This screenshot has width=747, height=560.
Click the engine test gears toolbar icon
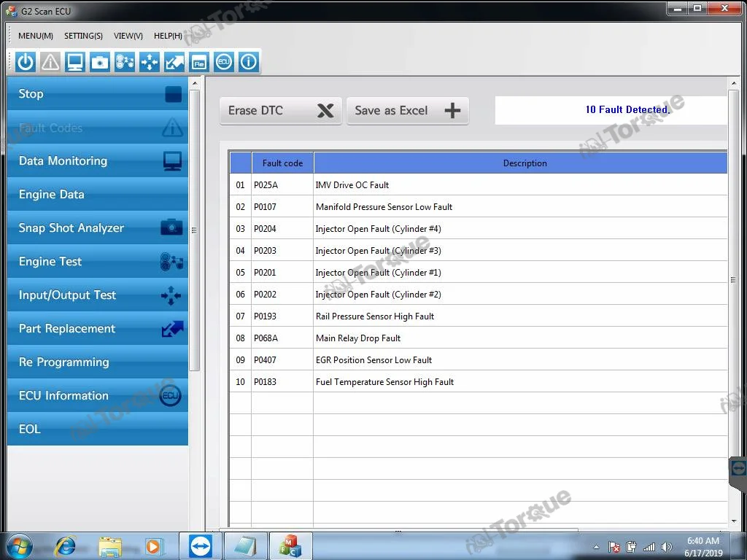[x=124, y=62]
